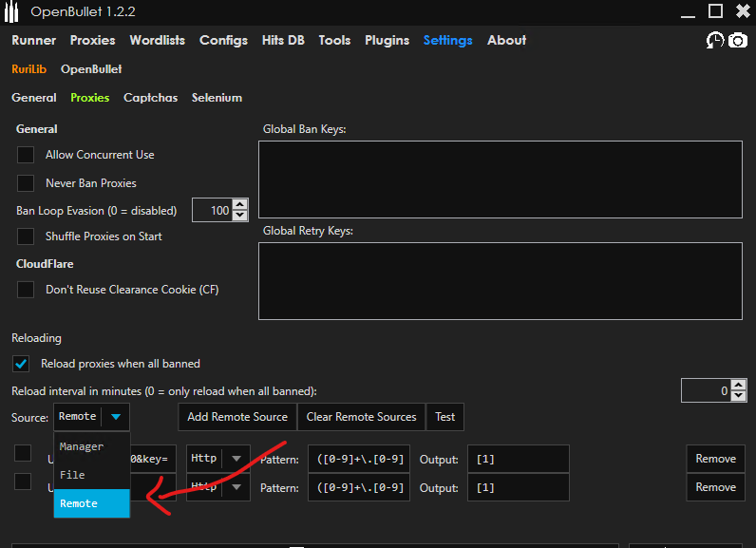Open the Runner tab
The image size is (756, 548).
click(x=34, y=41)
